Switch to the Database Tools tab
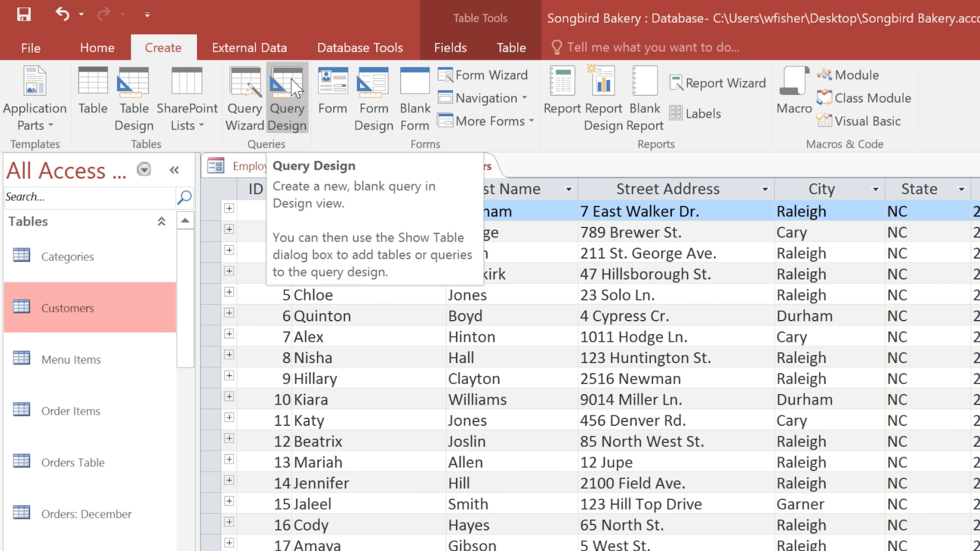This screenshot has height=551, width=980. pos(360,47)
